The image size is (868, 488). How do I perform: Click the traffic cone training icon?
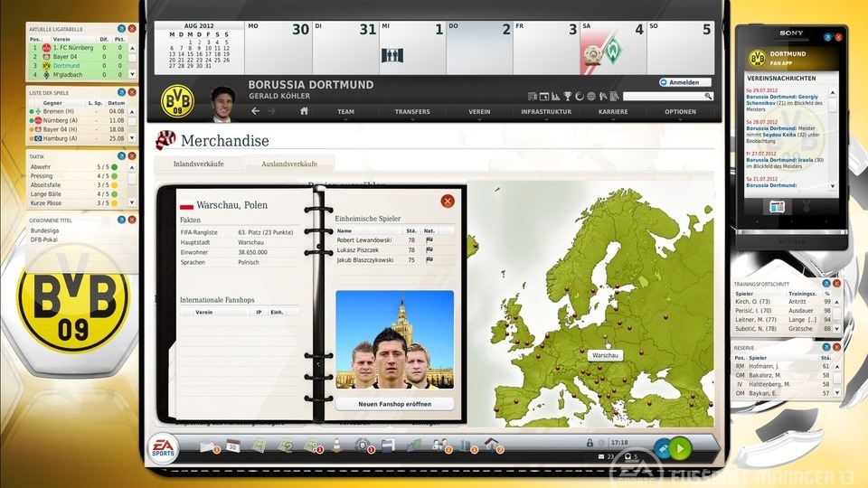tap(336, 446)
